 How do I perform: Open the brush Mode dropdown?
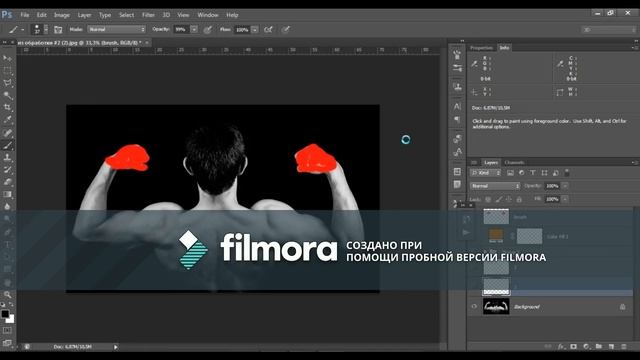(117, 29)
